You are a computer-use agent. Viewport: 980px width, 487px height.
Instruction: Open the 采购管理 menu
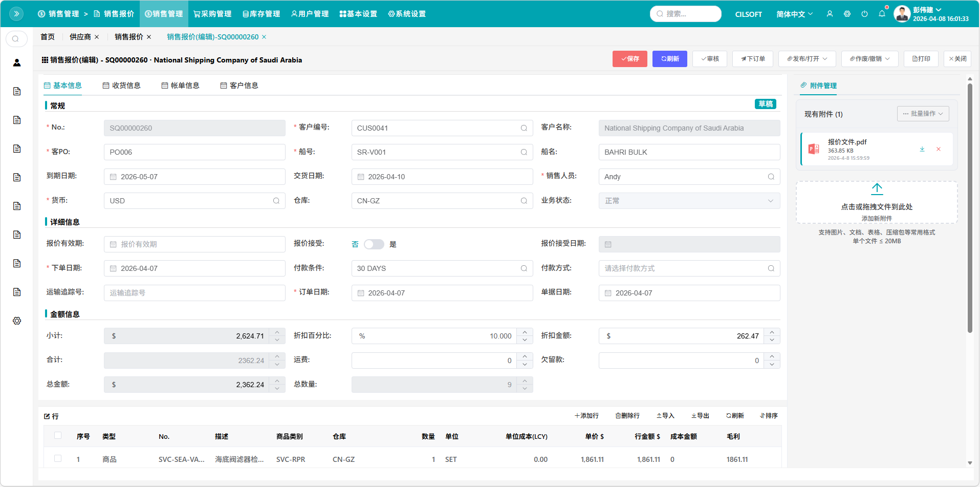click(x=212, y=14)
